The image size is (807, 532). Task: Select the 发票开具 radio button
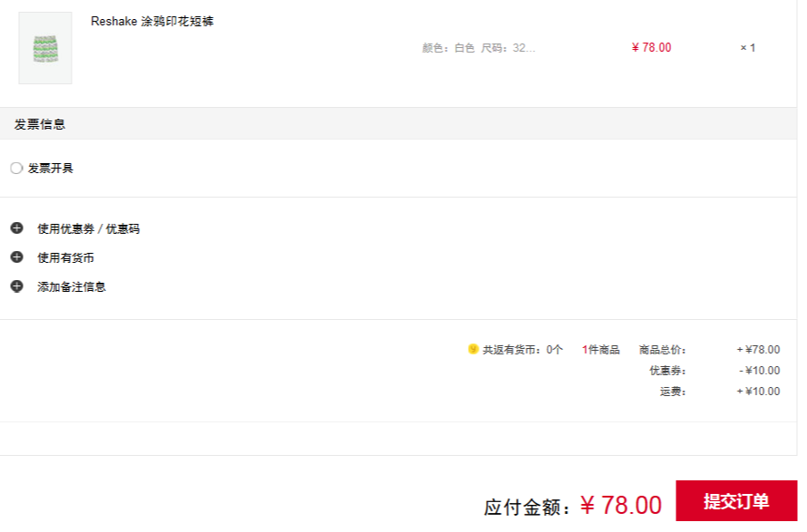[16, 169]
